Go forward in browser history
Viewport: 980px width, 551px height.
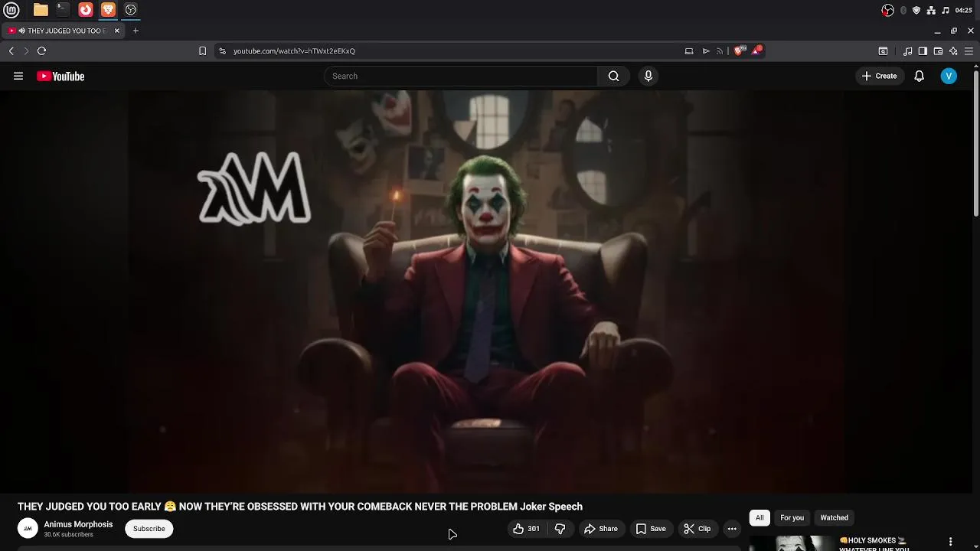click(26, 51)
